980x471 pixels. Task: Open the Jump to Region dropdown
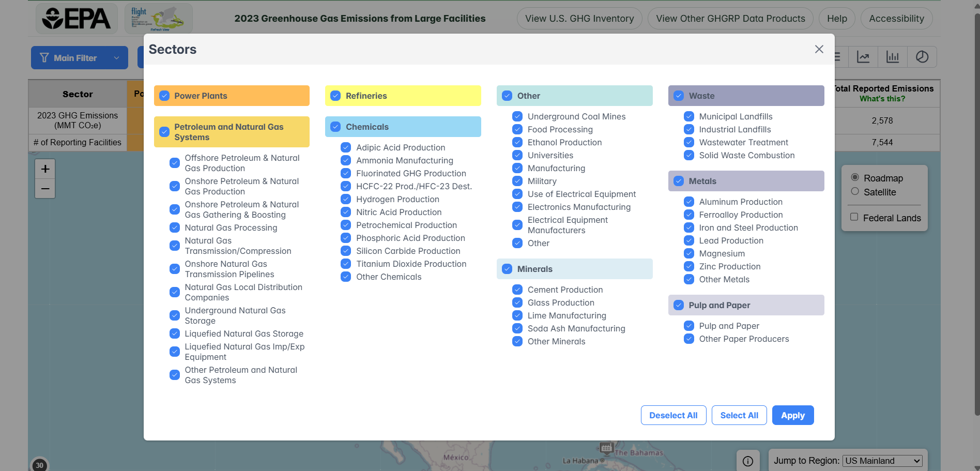pyautogui.click(x=882, y=461)
